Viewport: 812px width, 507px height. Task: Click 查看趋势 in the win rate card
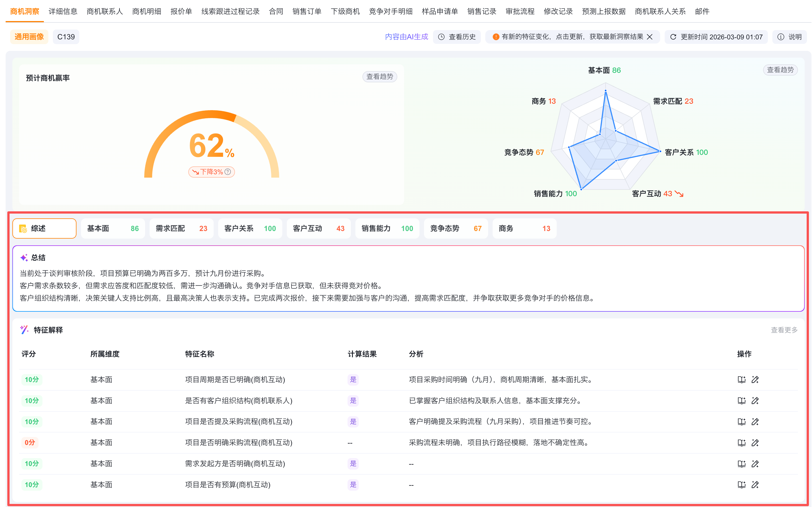pyautogui.click(x=379, y=76)
